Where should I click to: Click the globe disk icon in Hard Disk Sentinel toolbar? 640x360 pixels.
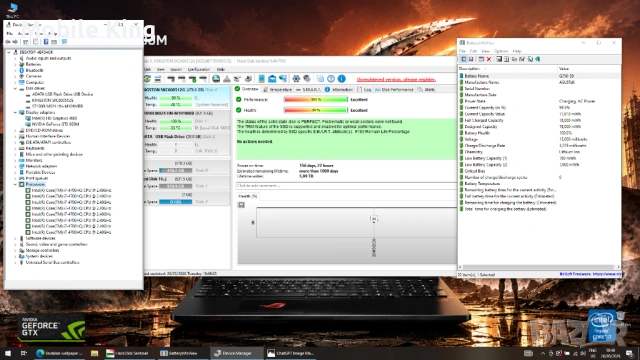coord(216,78)
